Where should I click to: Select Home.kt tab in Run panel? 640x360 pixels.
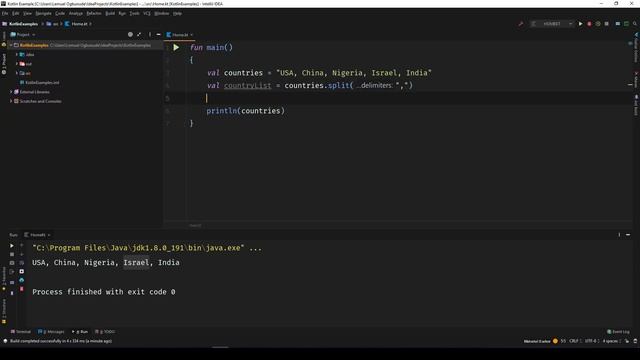(37, 235)
